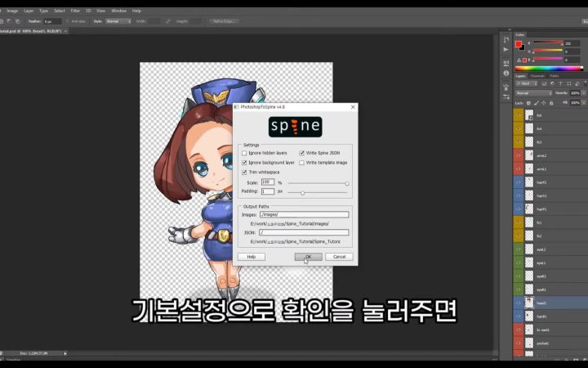Click the R channel color slider
Screen dimensions: 588x368
[548, 43]
